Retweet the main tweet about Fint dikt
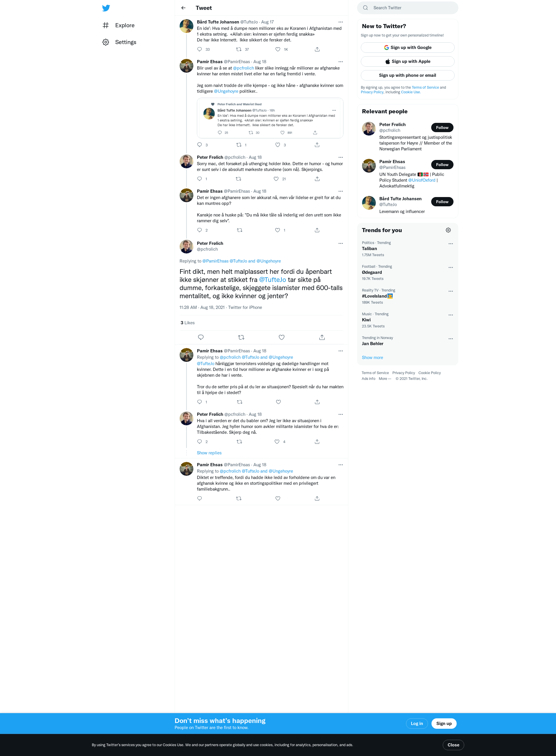 click(241, 337)
